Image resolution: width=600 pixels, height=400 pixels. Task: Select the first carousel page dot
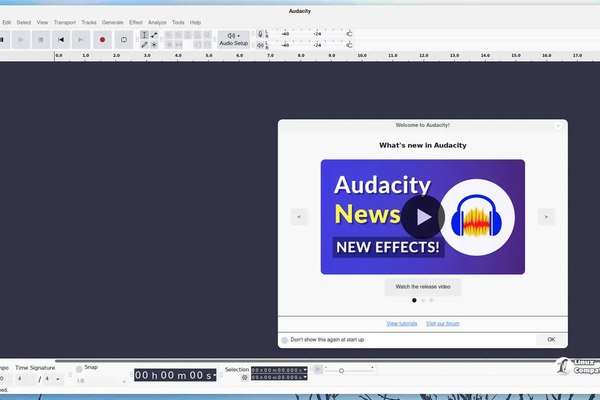[x=414, y=300]
